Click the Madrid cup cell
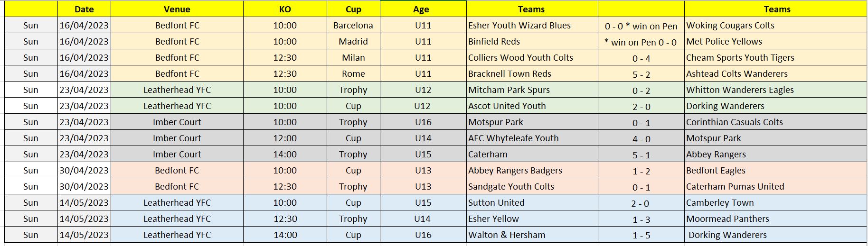The height and width of the screenshot is (246, 868). coord(353,42)
